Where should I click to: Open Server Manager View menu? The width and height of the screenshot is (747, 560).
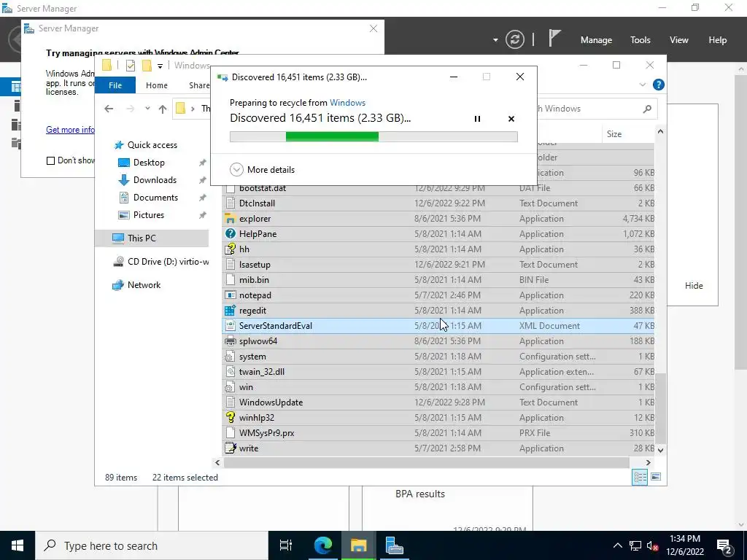pos(679,40)
